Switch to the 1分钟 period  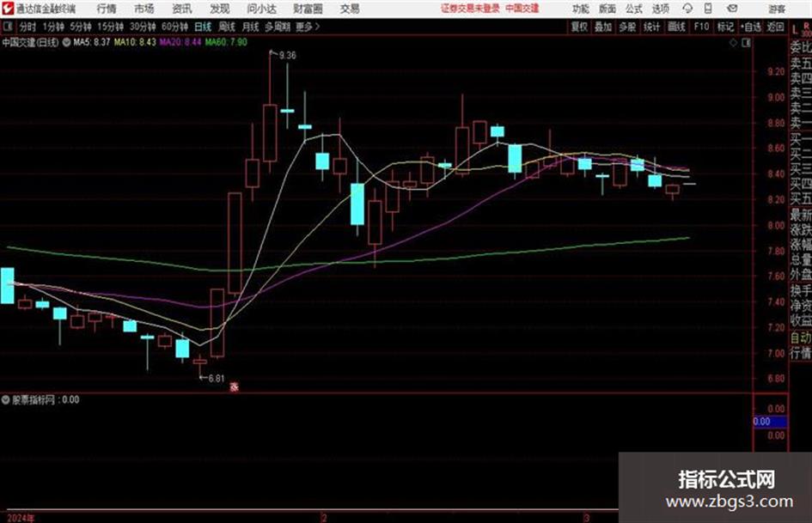[x=52, y=27]
